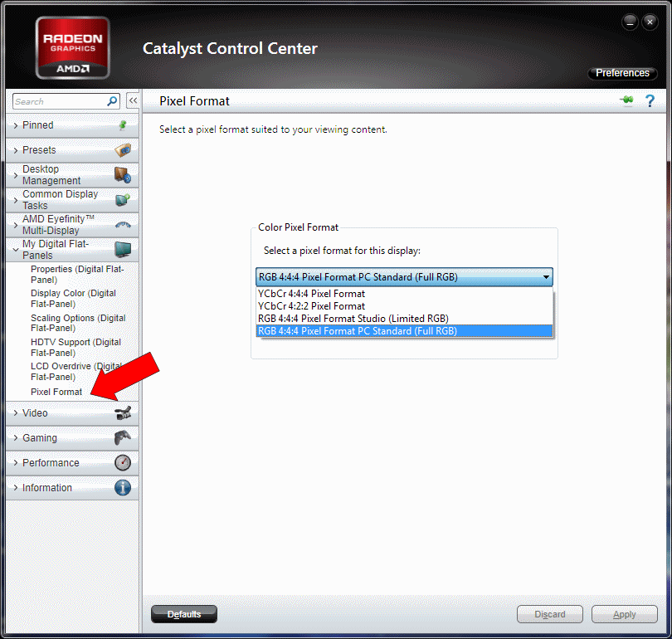The width and height of the screenshot is (672, 639).
Task: Click 'Select a pixel format for this display:' label
Action: point(342,251)
